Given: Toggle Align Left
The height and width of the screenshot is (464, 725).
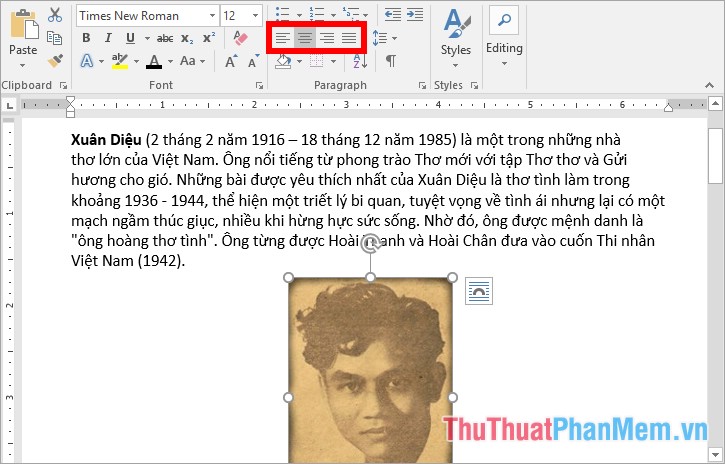Looking at the screenshot, I should 283,38.
